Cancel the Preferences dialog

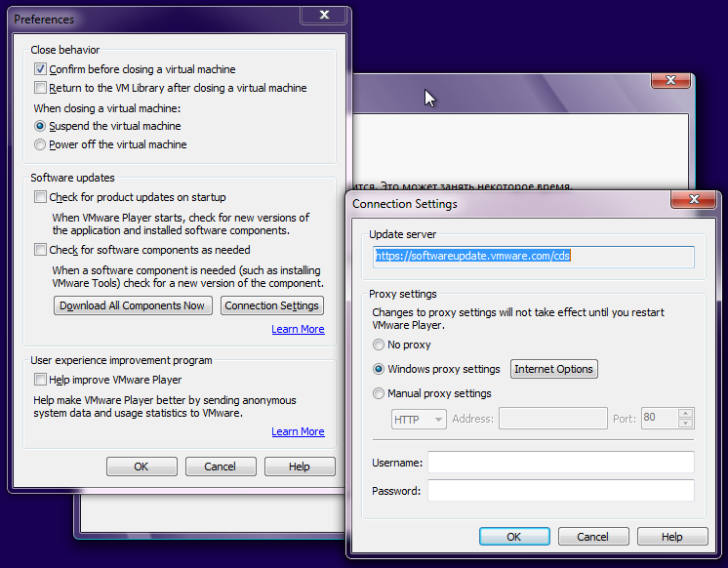click(x=221, y=467)
